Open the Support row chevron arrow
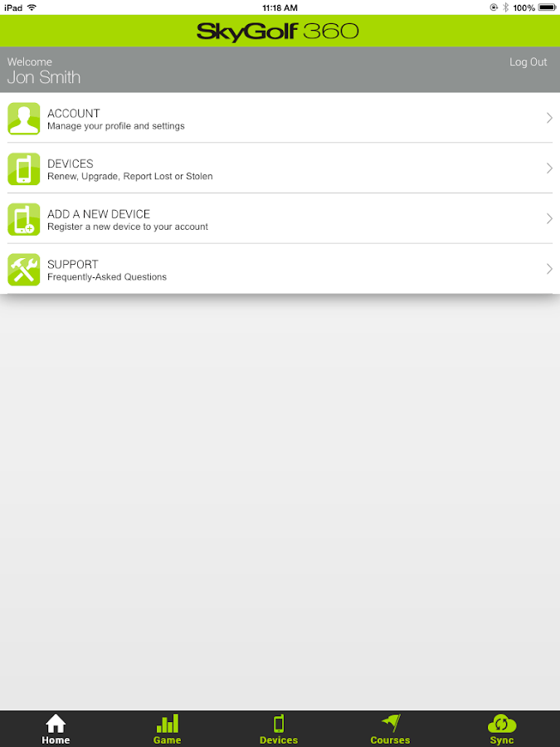 coord(549,269)
